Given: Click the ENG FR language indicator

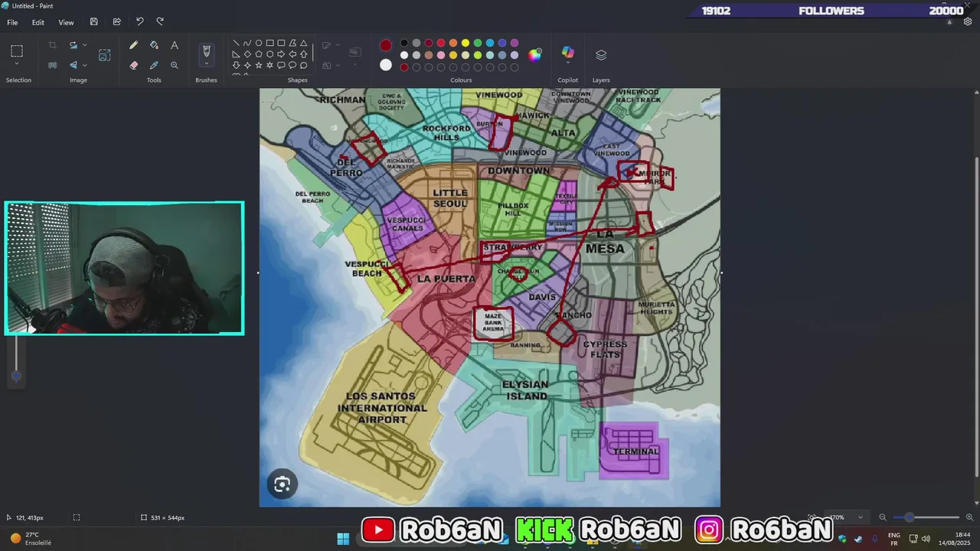Looking at the screenshot, I should click(893, 538).
